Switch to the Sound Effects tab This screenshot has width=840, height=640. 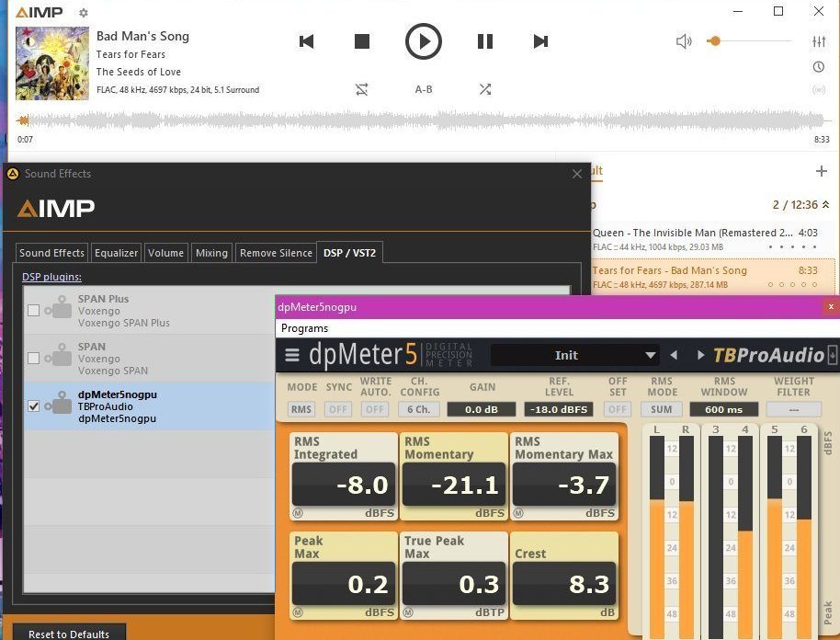click(x=51, y=253)
